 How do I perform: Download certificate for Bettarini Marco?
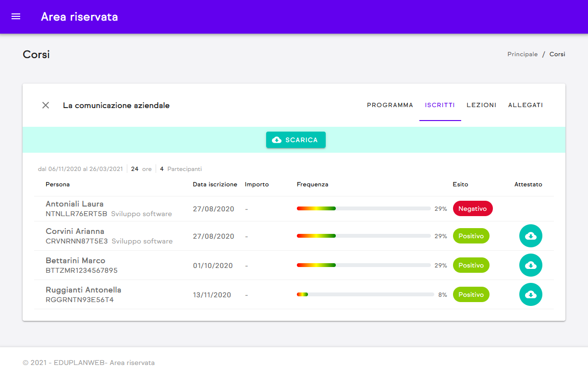coord(530,265)
